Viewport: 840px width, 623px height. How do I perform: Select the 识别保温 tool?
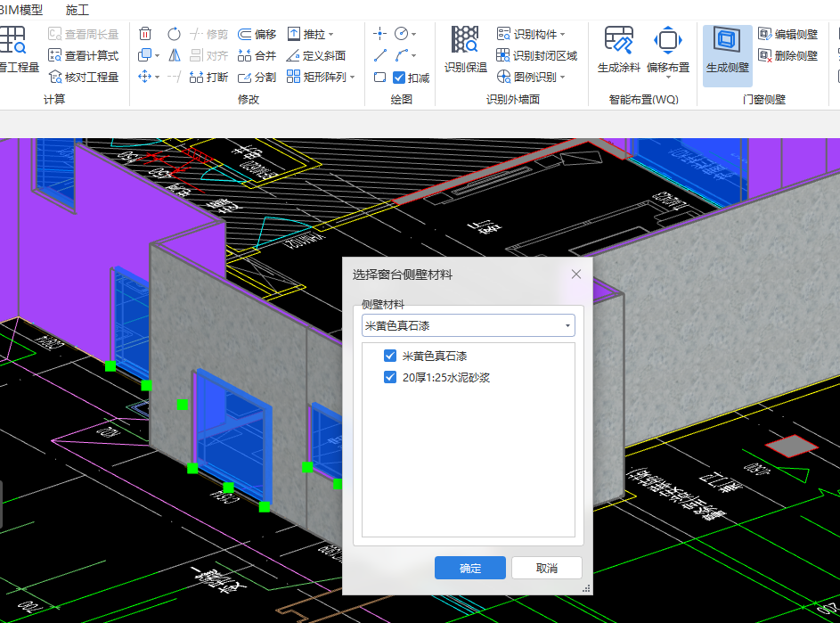(x=465, y=41)
